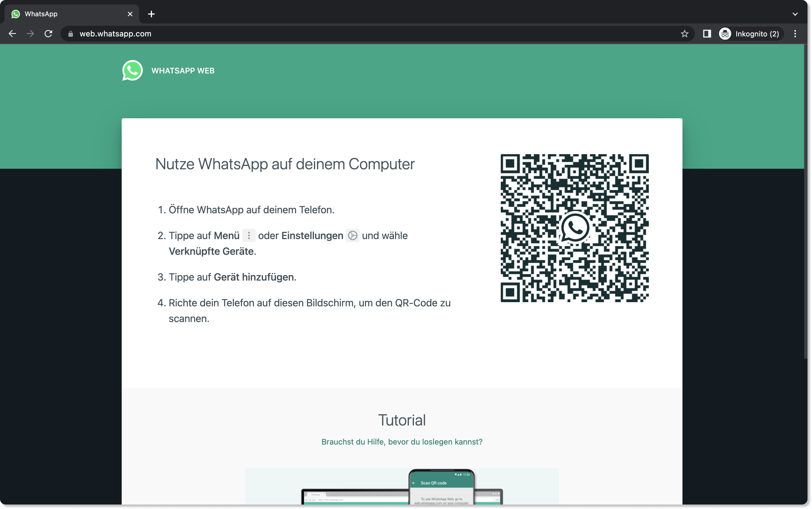Image resolution: width=812 pixels, height=509 pixels.
Task: Open the Chrome menu with three vertical dots
Action: point(796,34)
